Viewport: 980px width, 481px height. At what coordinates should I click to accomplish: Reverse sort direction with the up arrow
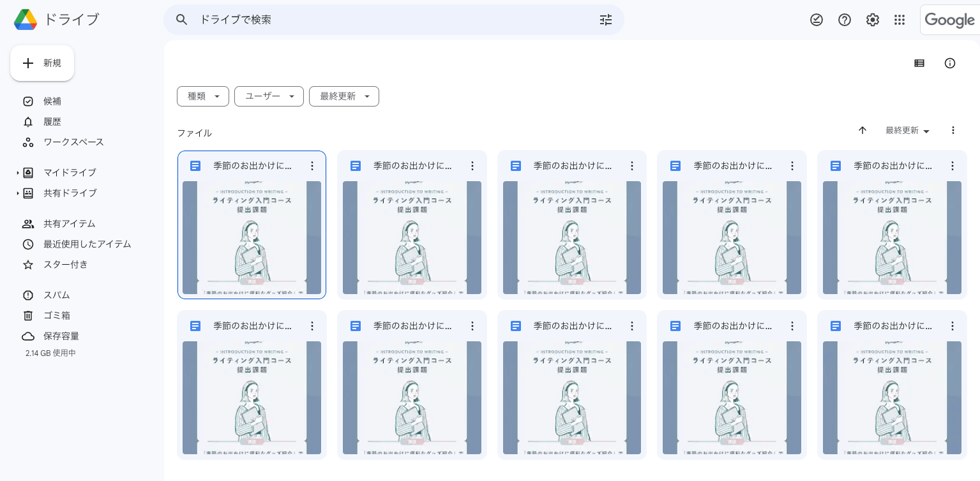tap(863, 131)
